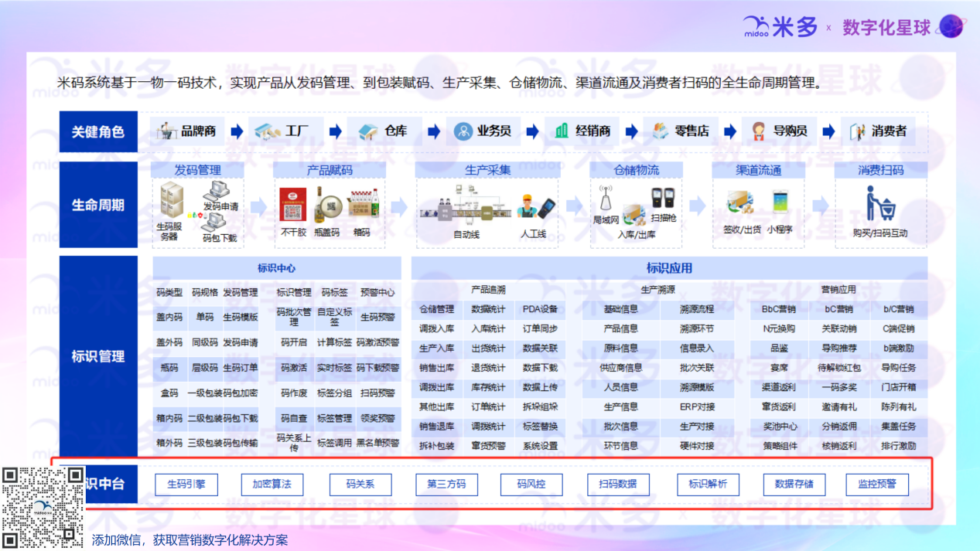Select the 经销商 distributor building icon

click(562, 131)
